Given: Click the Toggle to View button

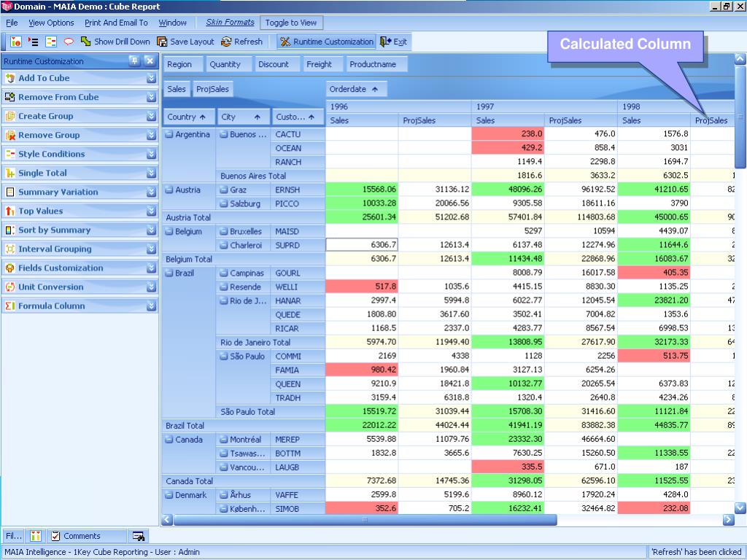Looking at the screenshot, I should (x=291, y=23).
